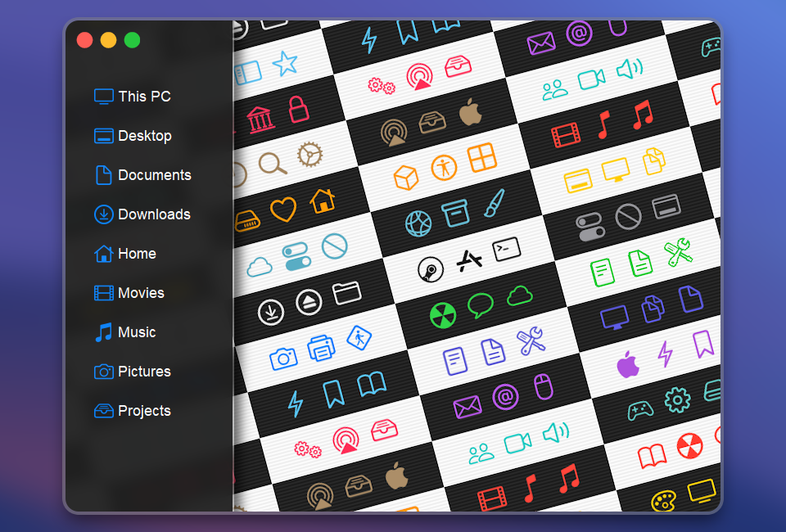Click the orange four-square grid icon
This screenshot has width=786, height=532.
(481, 157)
